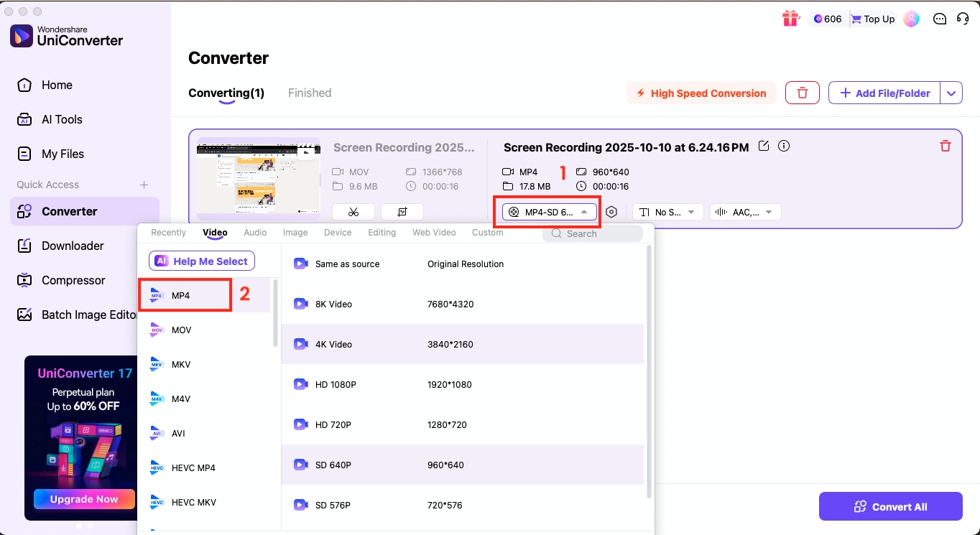Switch to the Audio format tab
Viewport: 980px width, 535px height.
click(255, 232)
